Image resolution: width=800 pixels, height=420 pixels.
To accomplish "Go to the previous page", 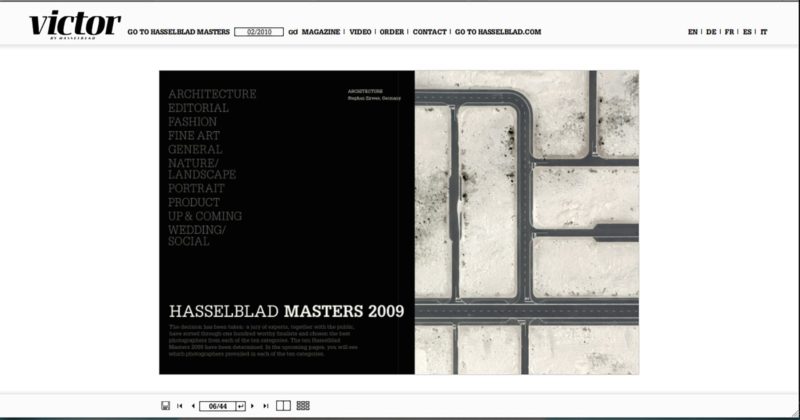I will pyautogui.click(x=192, y=405).
